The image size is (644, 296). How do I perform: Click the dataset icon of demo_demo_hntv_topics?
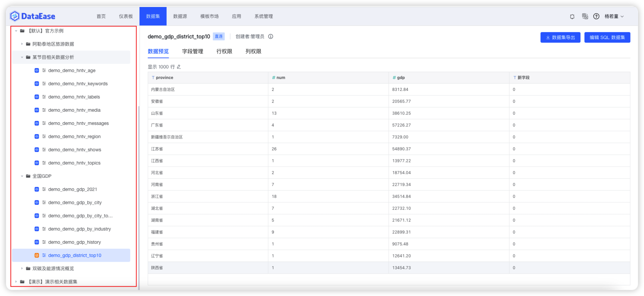[37, 163]
